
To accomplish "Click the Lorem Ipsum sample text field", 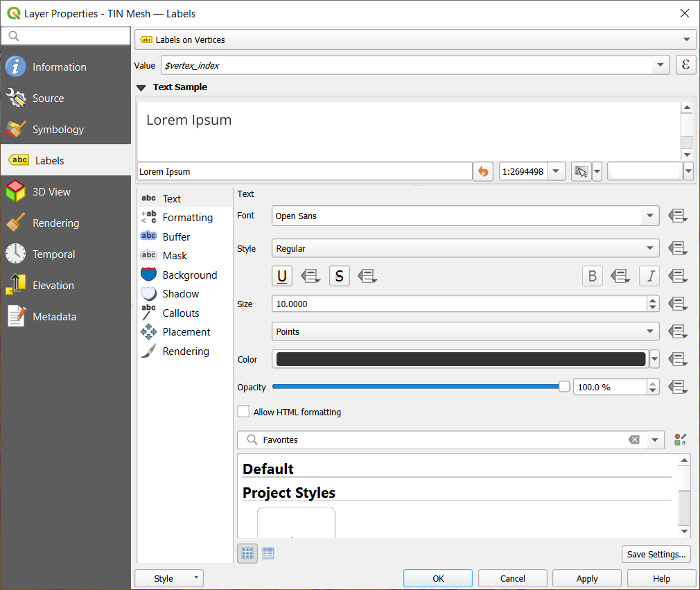I will coord(305,171).
